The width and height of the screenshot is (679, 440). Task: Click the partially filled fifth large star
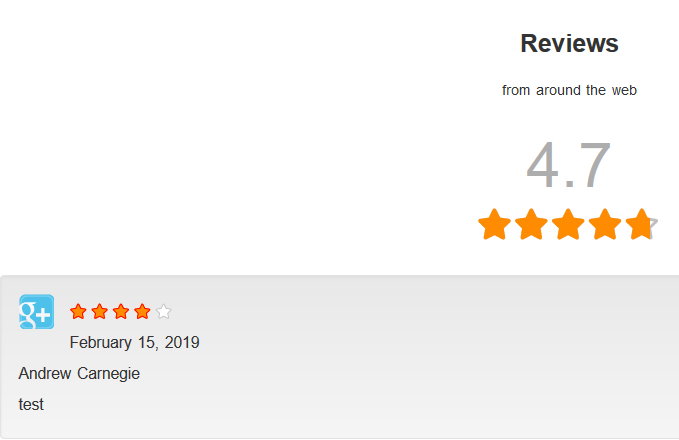point(641,225)
